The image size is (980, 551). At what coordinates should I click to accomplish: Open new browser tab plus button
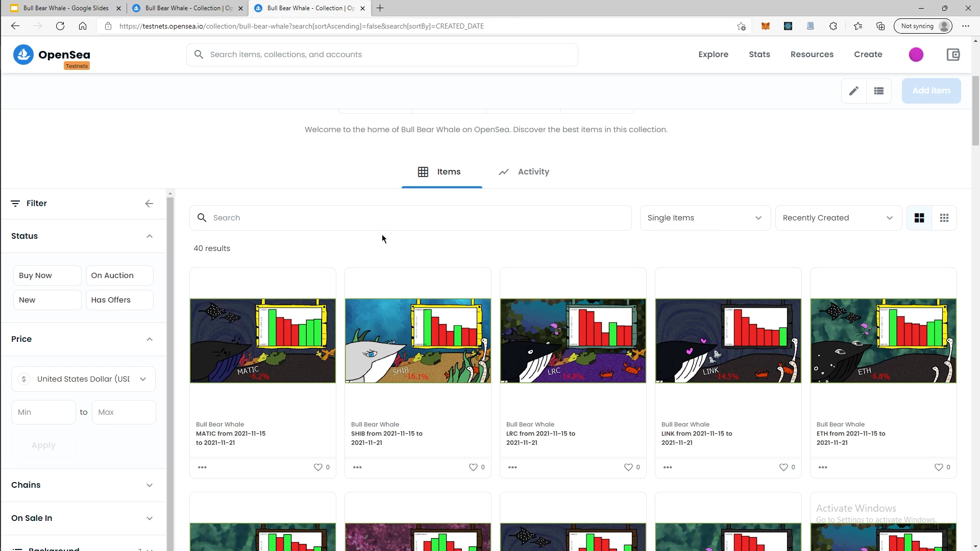(380, 8)
